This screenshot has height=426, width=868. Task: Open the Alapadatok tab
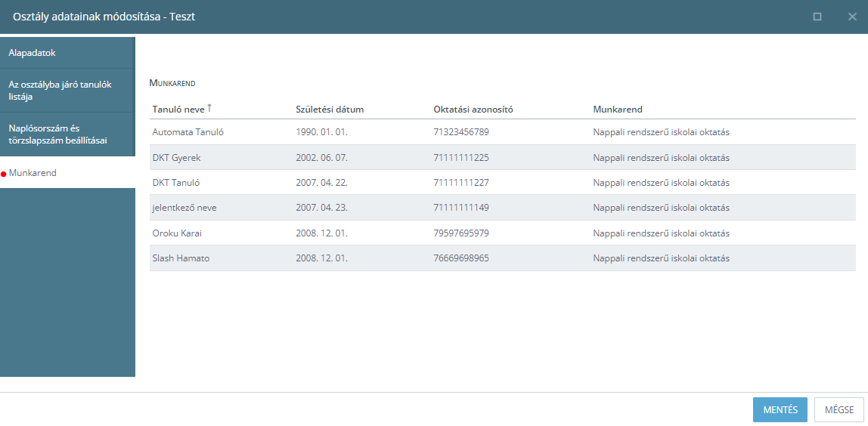67,53
